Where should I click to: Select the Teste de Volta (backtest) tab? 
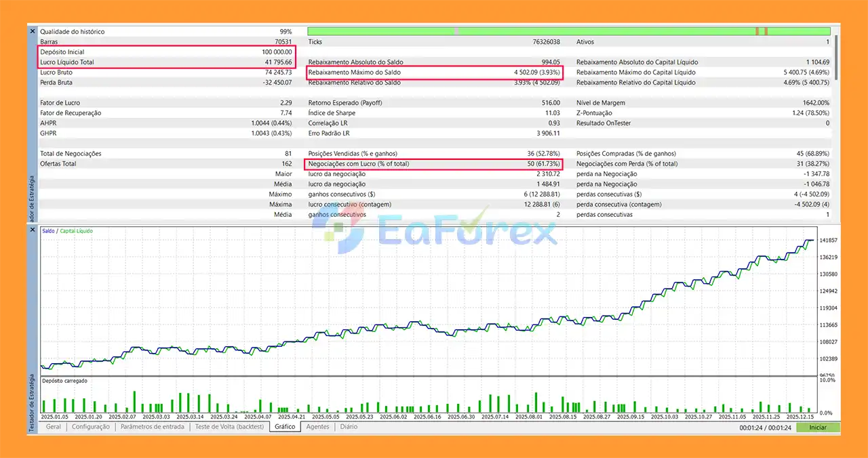pyautogui.click(x=229, y=427)
